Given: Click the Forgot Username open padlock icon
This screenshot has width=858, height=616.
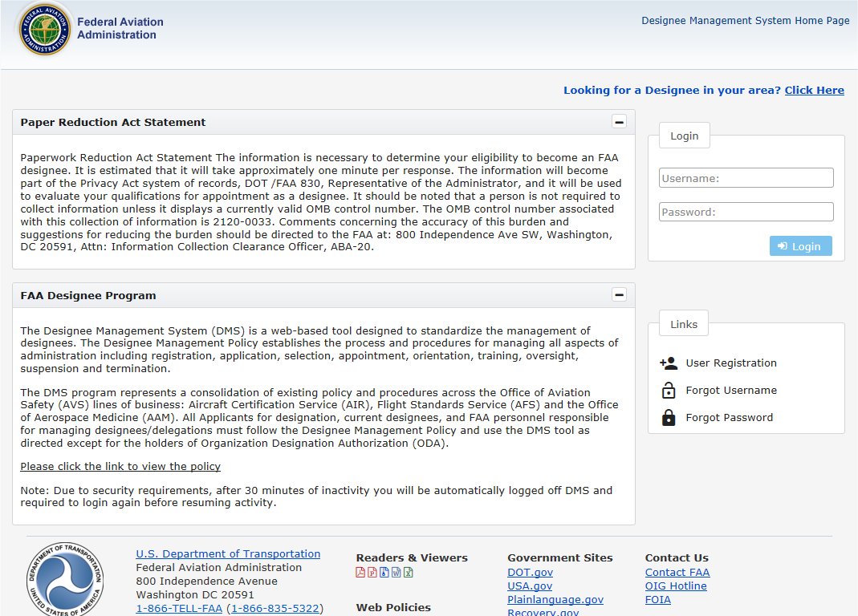Looking at the screenshot, I should [668, 390].
